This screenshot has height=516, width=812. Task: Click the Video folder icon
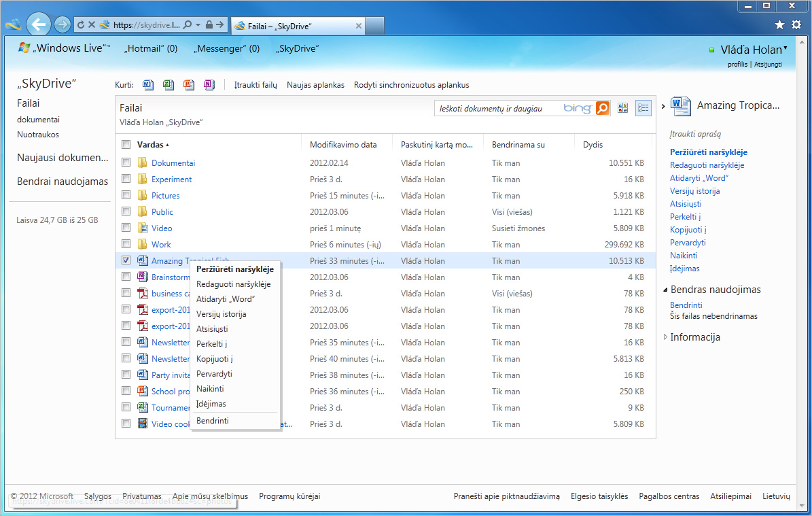pyautogui.click(x=143, y=228)
